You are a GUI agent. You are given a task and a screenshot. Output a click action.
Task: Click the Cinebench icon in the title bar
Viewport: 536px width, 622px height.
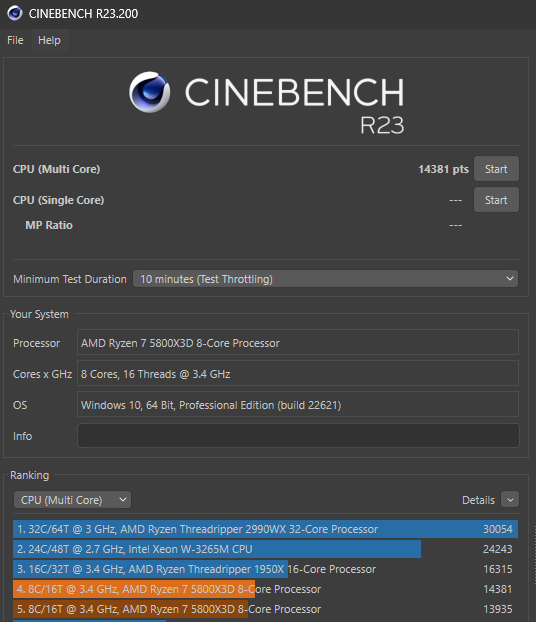click(x=15, y=13)
